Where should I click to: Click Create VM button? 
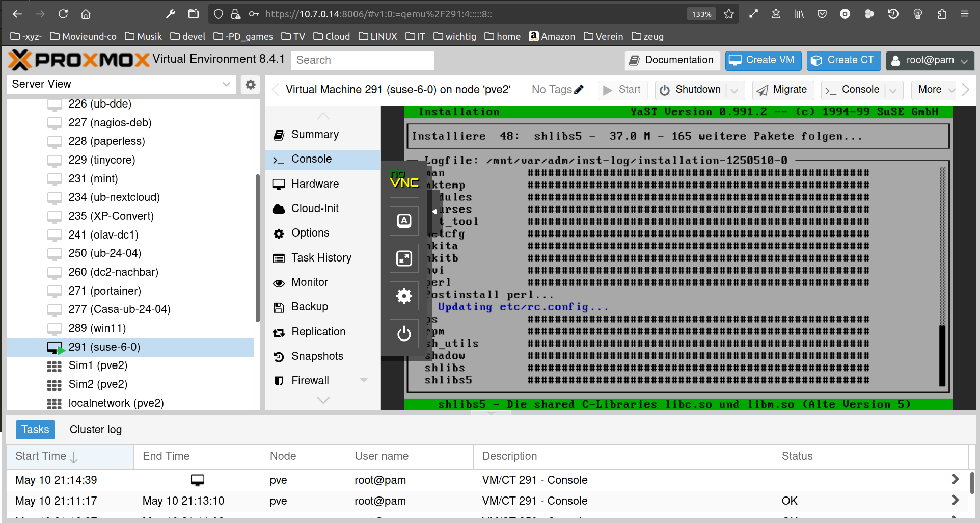(763, 61)
